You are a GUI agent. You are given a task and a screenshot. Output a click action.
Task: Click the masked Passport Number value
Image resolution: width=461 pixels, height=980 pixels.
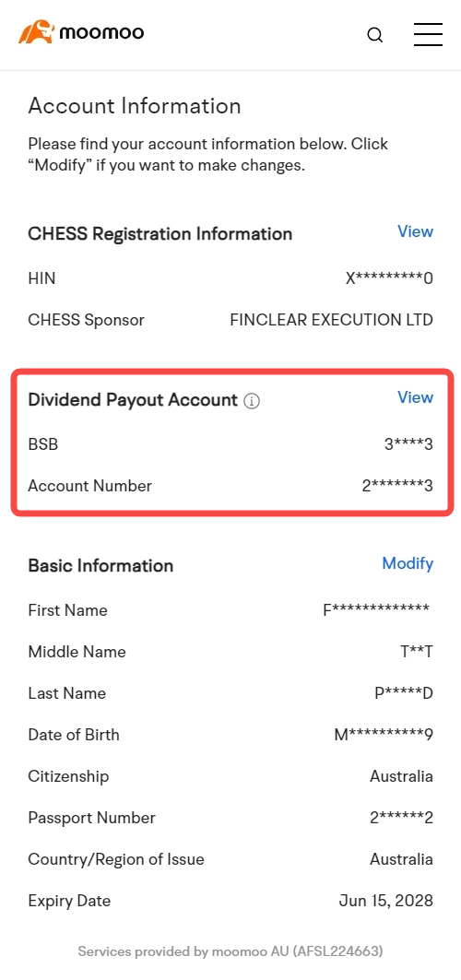pos(402,818)
